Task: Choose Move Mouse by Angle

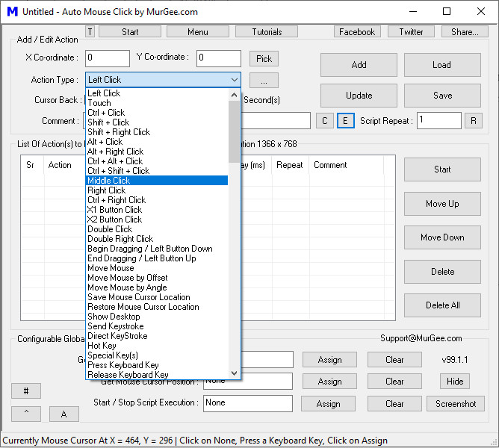Action: pyautogui.click(x=157, y=287)
